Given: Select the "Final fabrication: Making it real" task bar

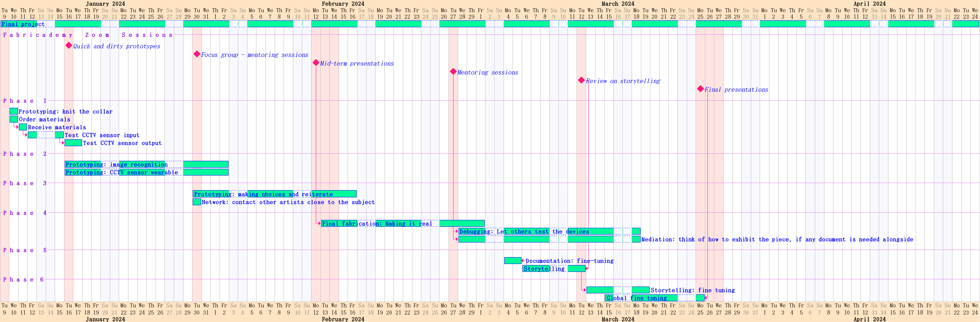Looking at the screenshot, I should pyautogui.click(x=403, y=223).
